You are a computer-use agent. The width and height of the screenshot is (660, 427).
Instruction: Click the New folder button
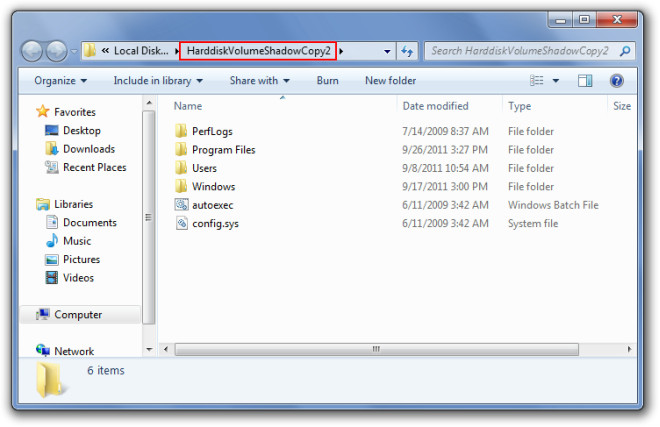pyautogui.click(x=390, y=80)
